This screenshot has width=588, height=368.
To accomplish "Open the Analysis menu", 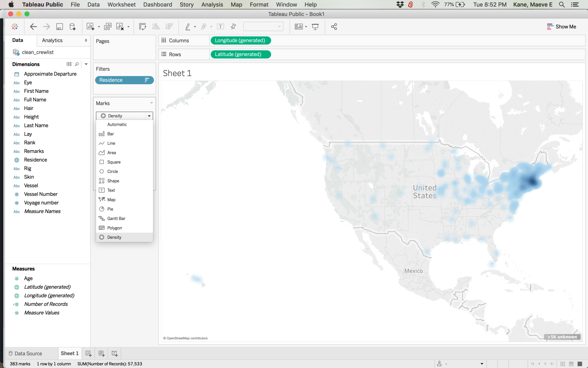I will pos(212,4).
